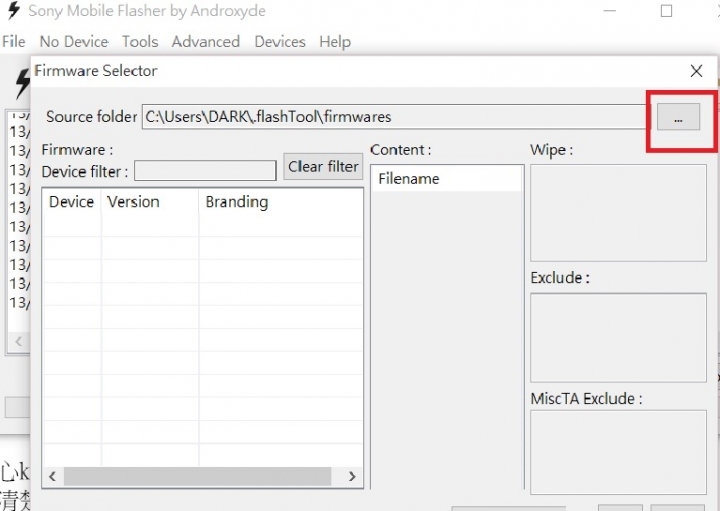
Task: Sort by the Version column header
Action: pyautogui.click(x=150, y=202)
